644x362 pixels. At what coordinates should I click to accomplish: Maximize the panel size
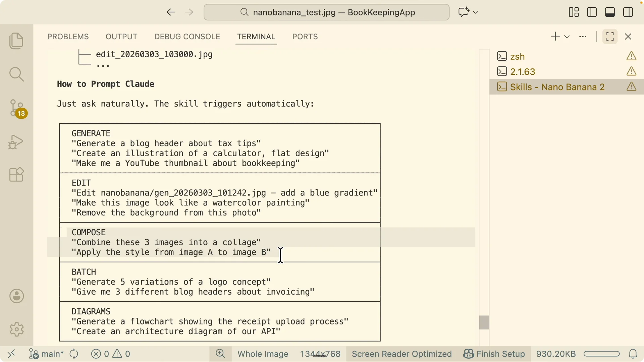tap(610, 37)
